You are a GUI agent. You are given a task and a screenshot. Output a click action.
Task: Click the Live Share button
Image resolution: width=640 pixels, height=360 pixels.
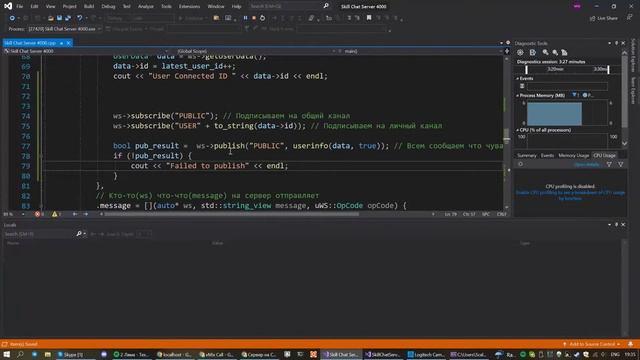pyautogui.click(x=604, y=18)
